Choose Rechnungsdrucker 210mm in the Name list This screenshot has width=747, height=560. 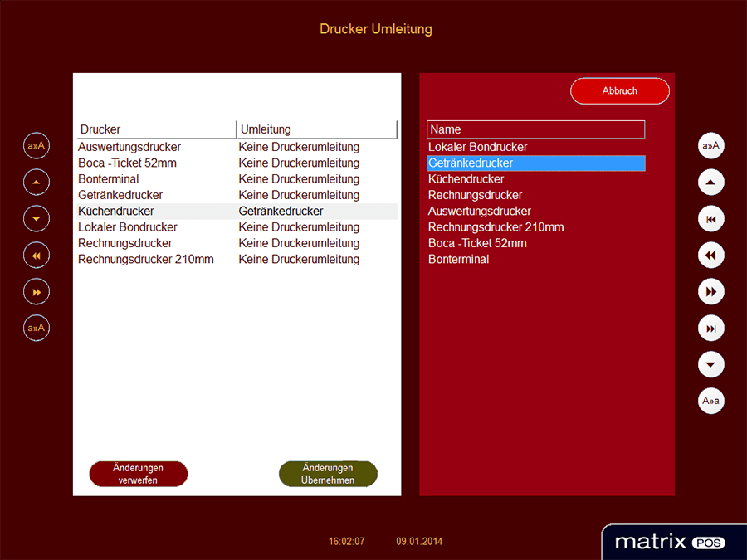pos(484,227)
